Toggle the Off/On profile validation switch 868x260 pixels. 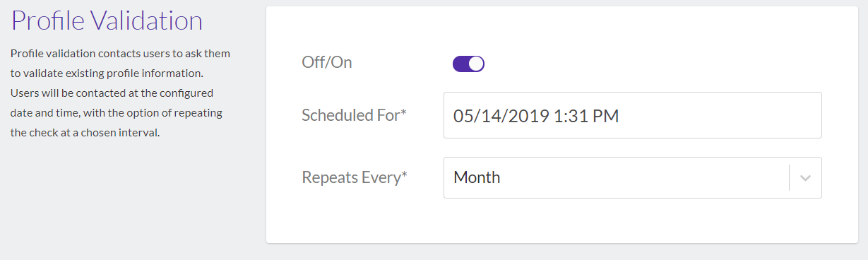[468, 64]
